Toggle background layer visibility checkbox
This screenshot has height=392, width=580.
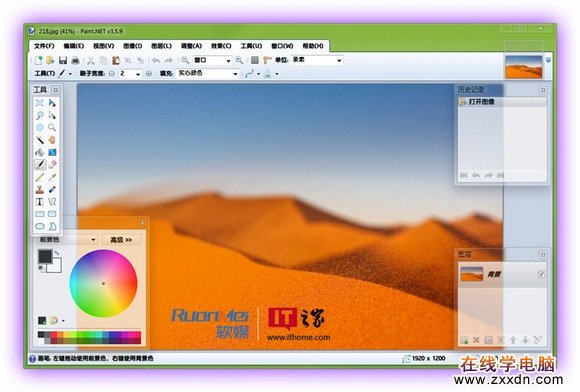coord(541,274)
